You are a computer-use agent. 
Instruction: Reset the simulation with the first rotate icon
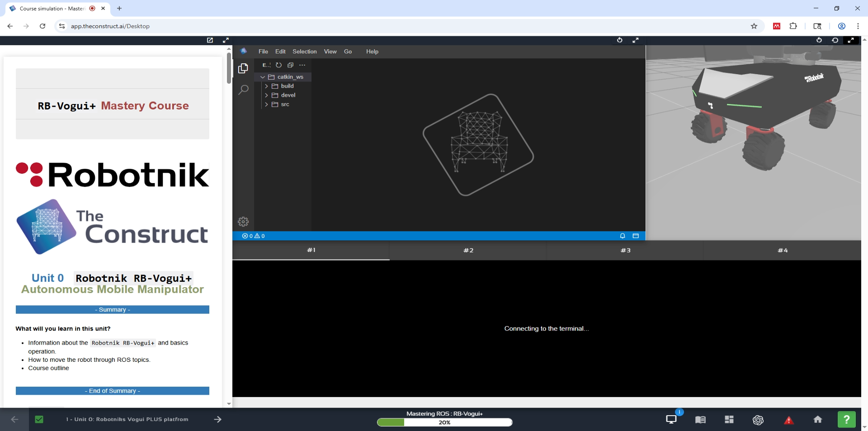pos(819,40)
